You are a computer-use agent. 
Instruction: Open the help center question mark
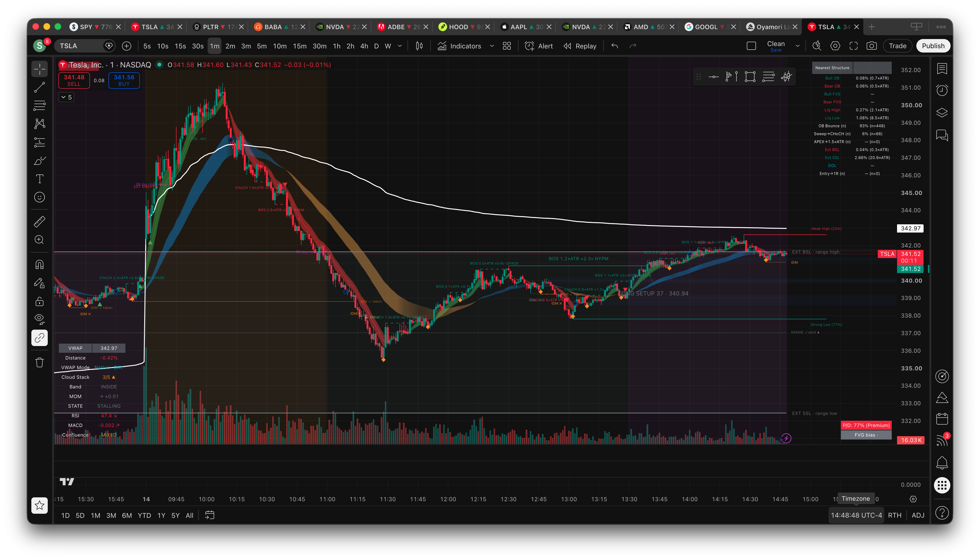(x=942, y=512)
